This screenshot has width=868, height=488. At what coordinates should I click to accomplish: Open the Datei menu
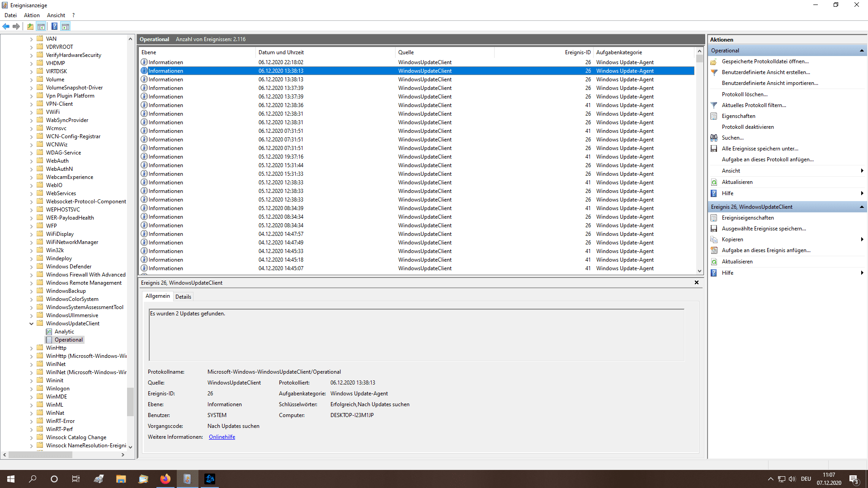coord(10,15)
